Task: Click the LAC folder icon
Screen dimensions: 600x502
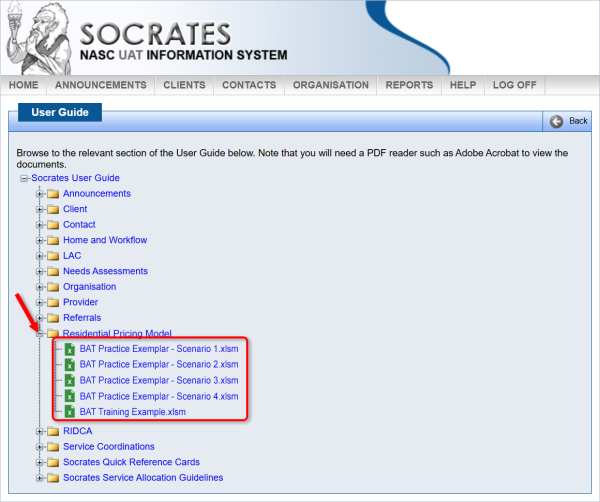Action: click(x=53, y=256)
